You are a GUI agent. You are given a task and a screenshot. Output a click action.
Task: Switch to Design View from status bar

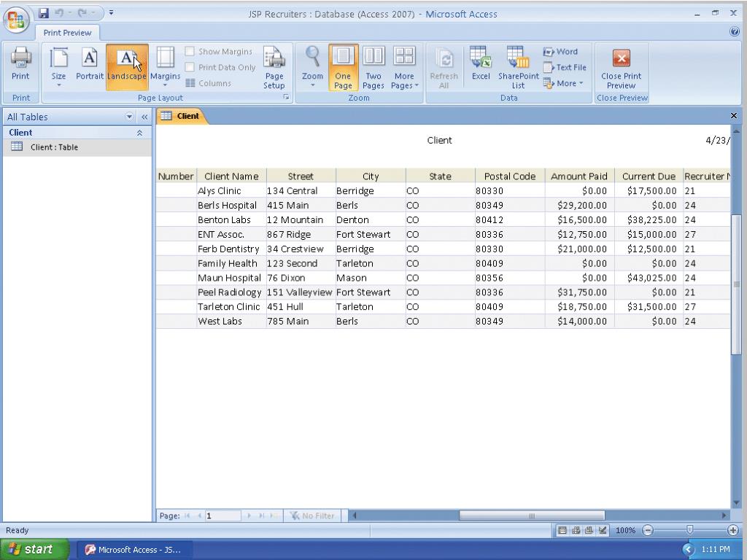(603, 530)
